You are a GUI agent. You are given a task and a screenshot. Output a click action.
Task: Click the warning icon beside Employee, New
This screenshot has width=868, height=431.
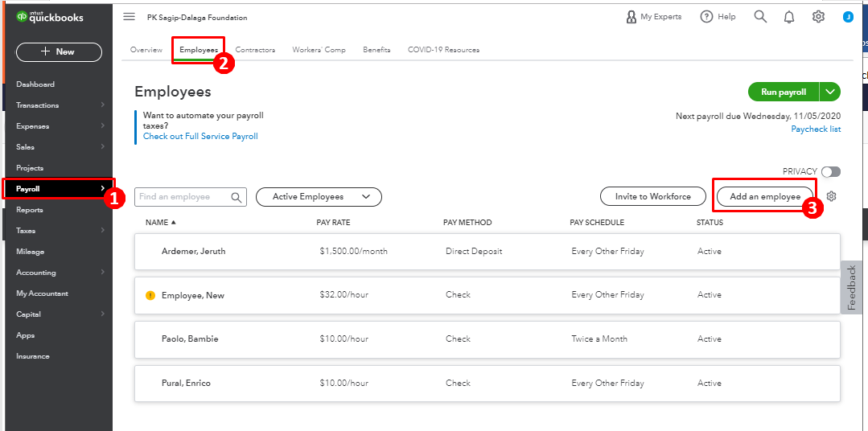point(150,295)
